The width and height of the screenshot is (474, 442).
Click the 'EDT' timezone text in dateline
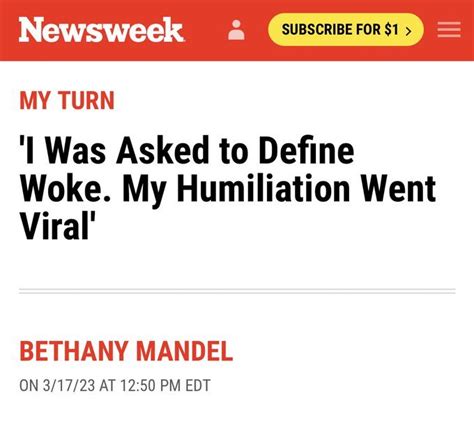pos(198,385)
